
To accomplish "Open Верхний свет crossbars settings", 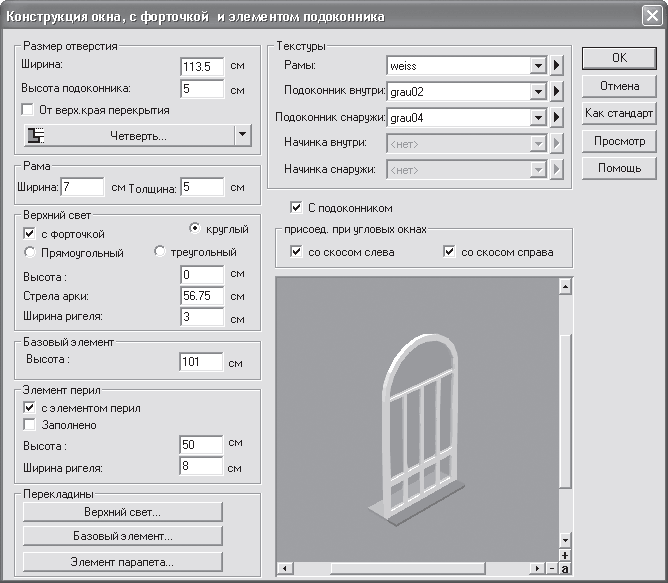I will point(123,512).
